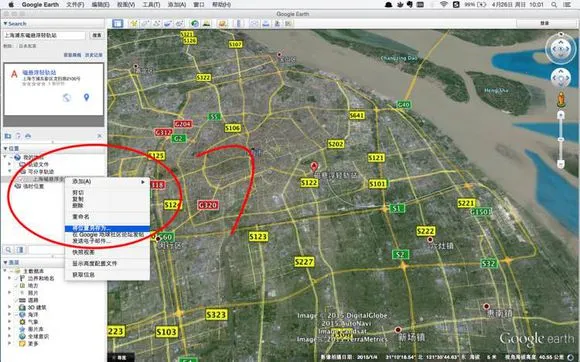Click the Historical Imagery clock icon

tap(195, 24)
